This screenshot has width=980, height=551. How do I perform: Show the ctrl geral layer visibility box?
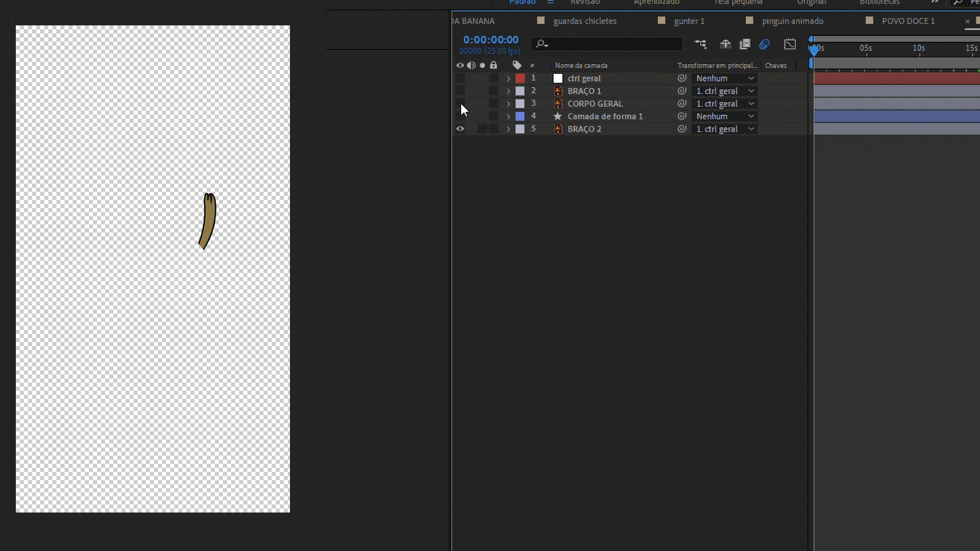click(460, 78)
